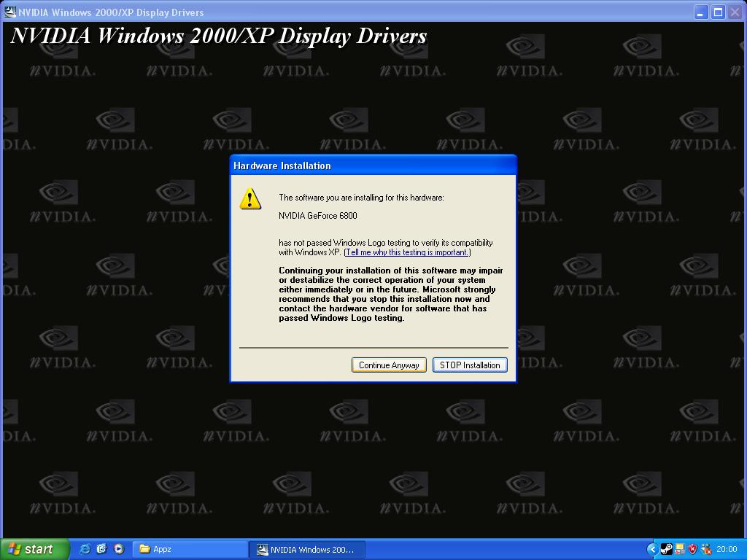The width and height of the screenshot is (747, 560).
Task: Open the red security shield tray icon
Action: pos(693,550)
